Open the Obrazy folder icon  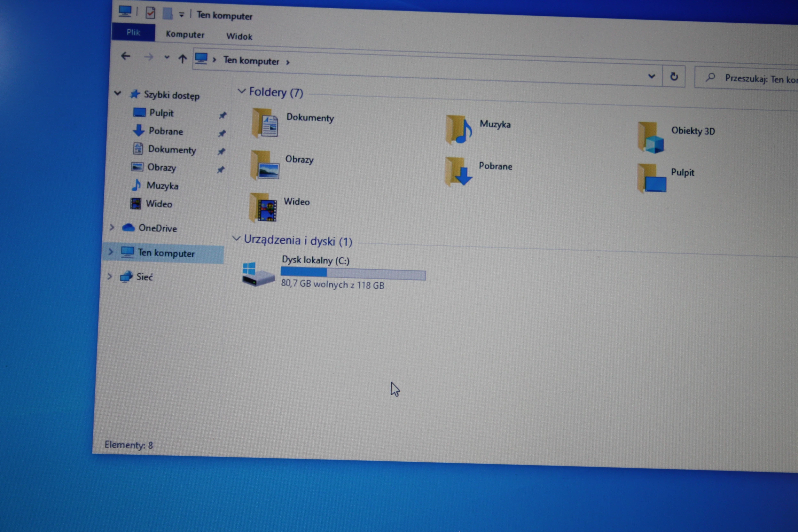265,165
